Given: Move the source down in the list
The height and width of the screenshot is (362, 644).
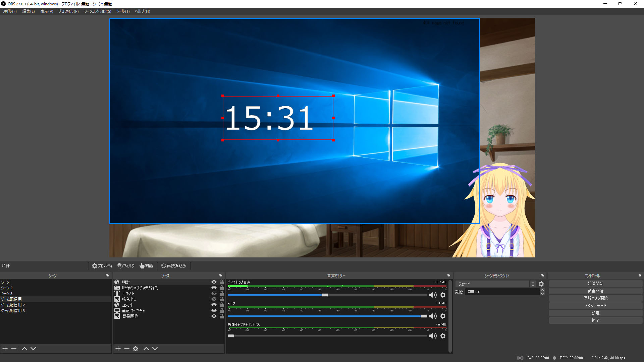Looking at the screenshot, I should 155,349.
